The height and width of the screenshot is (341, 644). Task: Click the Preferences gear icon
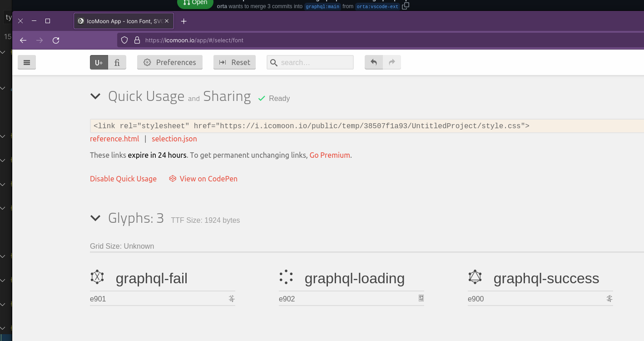(x=146, y=62)
